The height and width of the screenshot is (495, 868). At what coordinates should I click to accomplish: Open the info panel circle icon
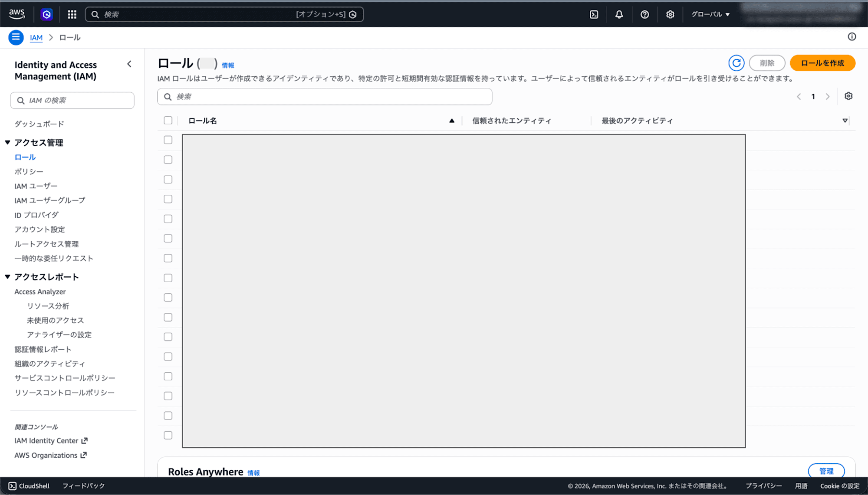click(x=852, y=37)
